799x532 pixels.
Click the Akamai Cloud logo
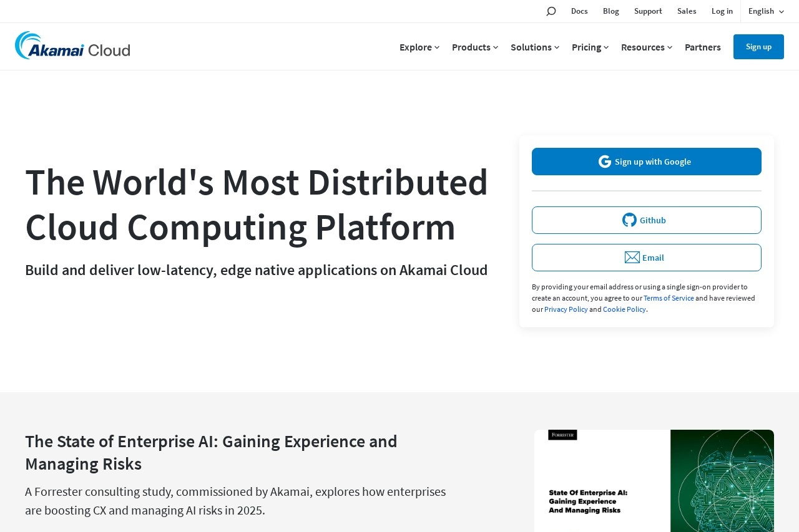(x=72, y=46)
